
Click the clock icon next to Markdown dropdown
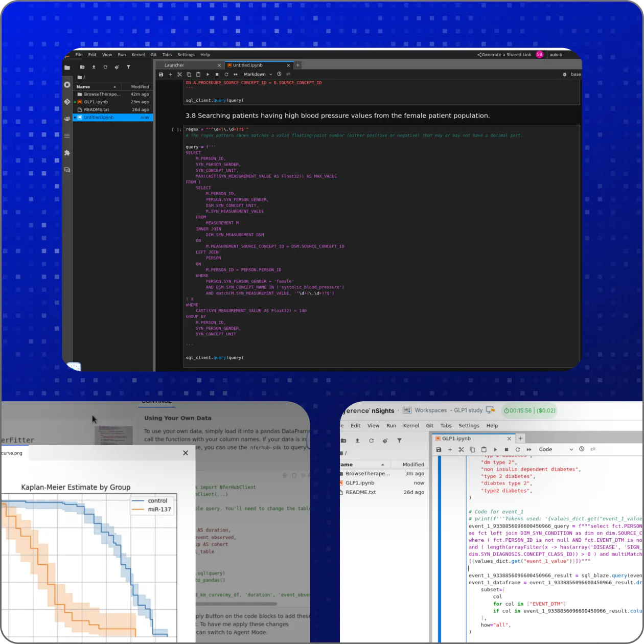pyautogui.click(x=279, y=74)
